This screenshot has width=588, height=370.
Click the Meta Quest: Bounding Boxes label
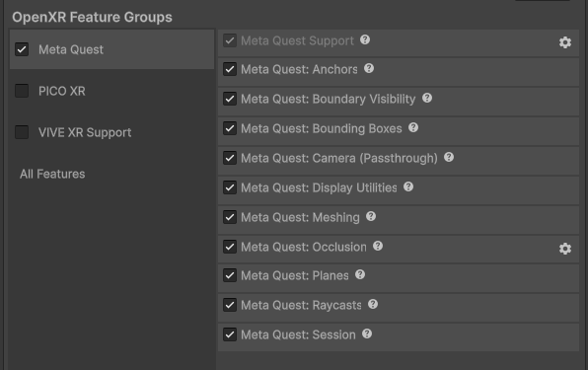click(322, 128)
